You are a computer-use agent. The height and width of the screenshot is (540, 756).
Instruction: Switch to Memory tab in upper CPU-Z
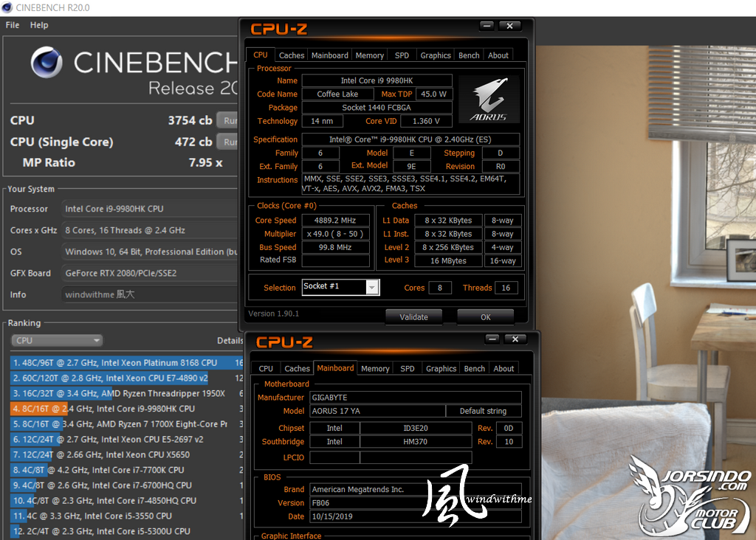370,55
